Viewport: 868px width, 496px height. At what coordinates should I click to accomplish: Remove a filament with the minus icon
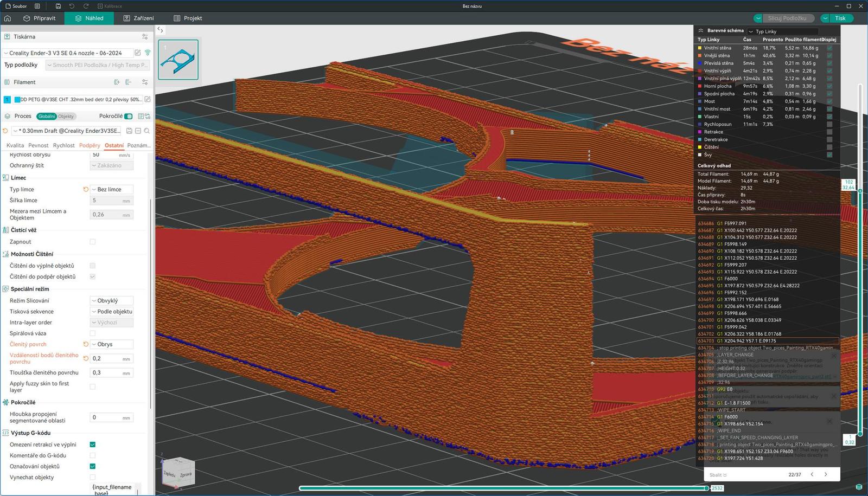[129, 82]
